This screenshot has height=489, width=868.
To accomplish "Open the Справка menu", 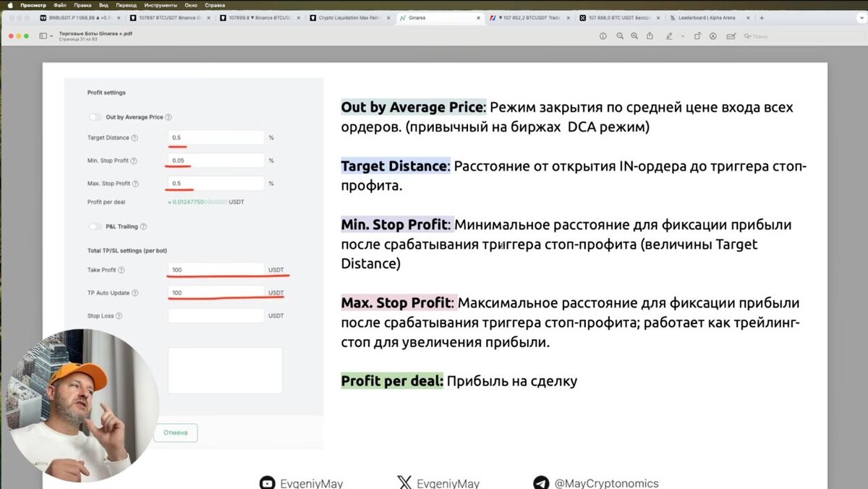I will pyautogui.click(x=215, y=5).
